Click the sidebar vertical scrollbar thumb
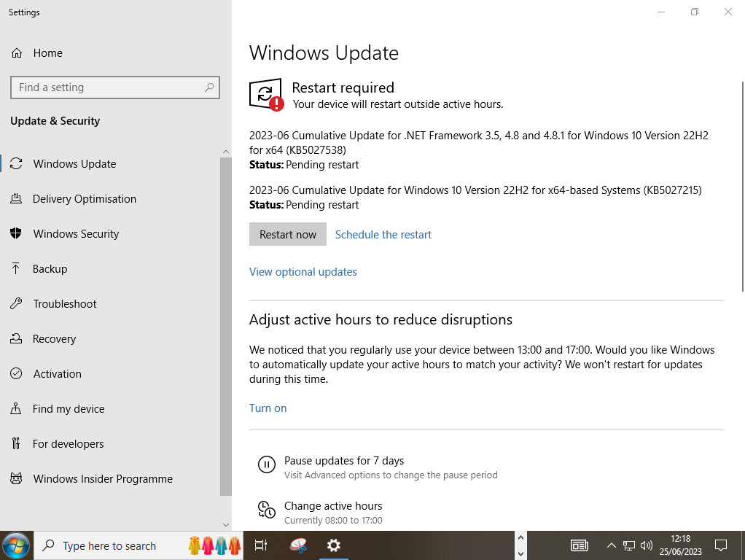 (226, 326)
